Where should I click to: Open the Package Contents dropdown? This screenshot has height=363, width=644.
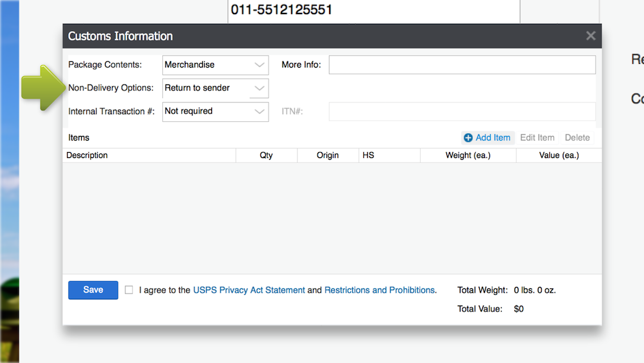tap(215, 65)
